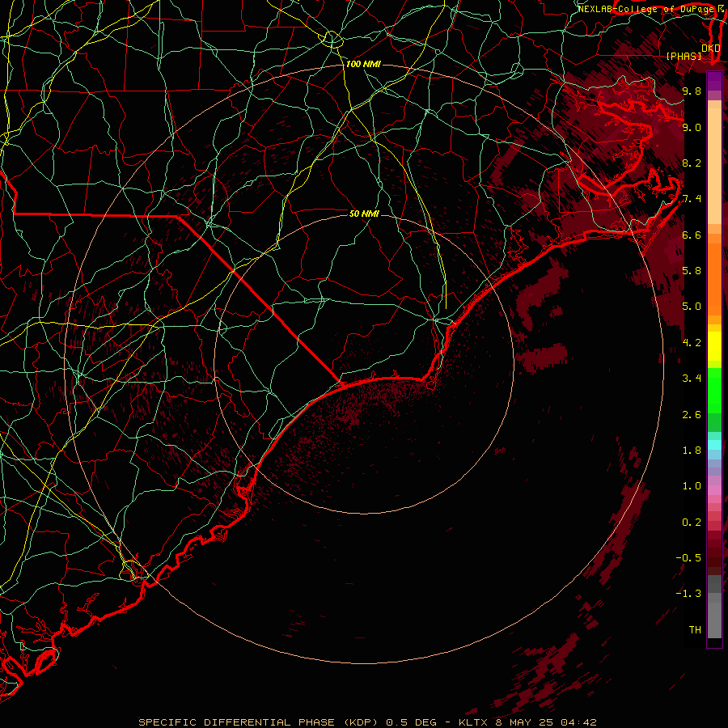Click the OKD legend label
The height and width of the screenshot is (728, 728).
[711, 48]
